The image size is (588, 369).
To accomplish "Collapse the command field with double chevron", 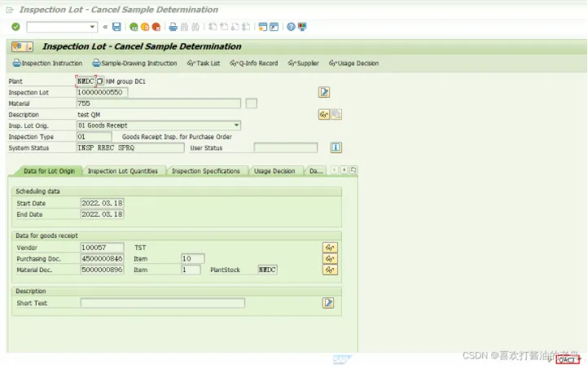I will point(105,27).
